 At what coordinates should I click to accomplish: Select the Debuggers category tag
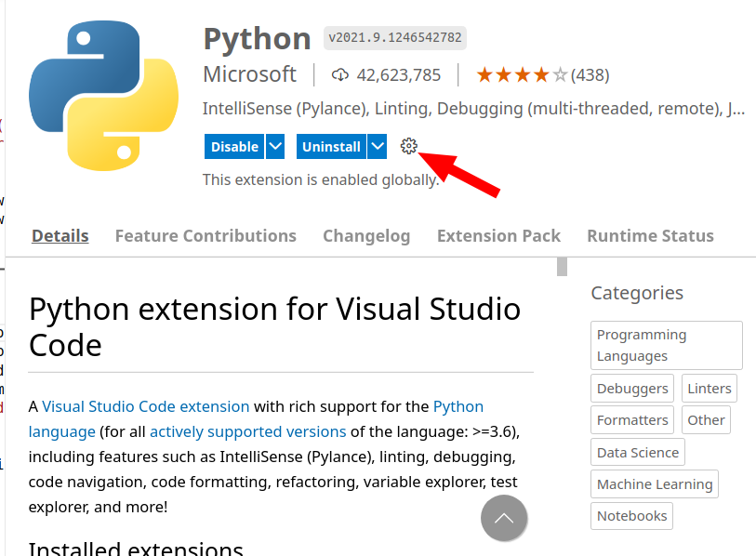click(x=632, y=389)
